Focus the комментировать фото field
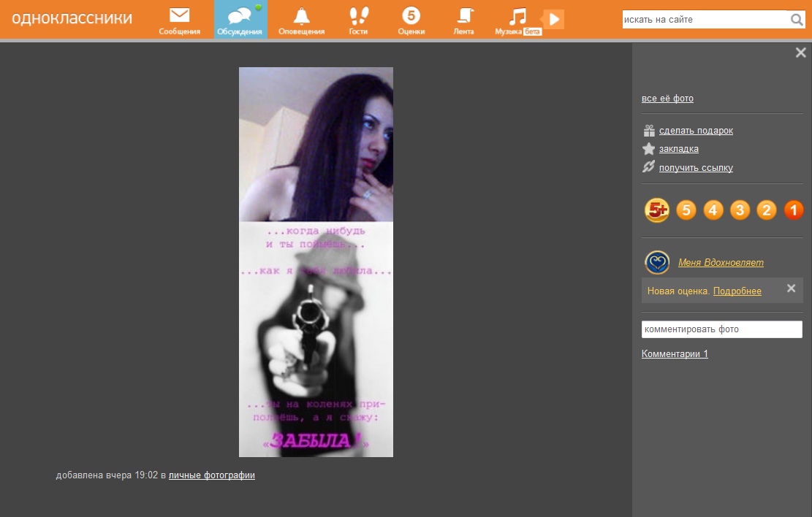 pyautogui.click(x=721, y=329)
